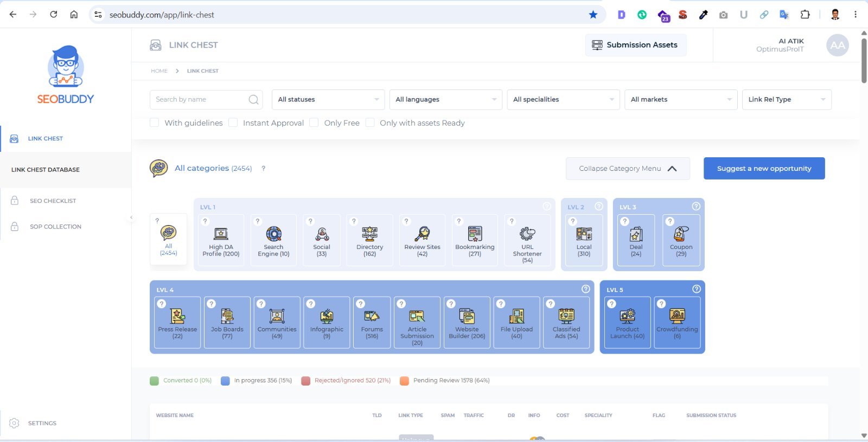The image size is (868, 442).
Task: Open the All languages dropdown
Action: pos(446,100)
